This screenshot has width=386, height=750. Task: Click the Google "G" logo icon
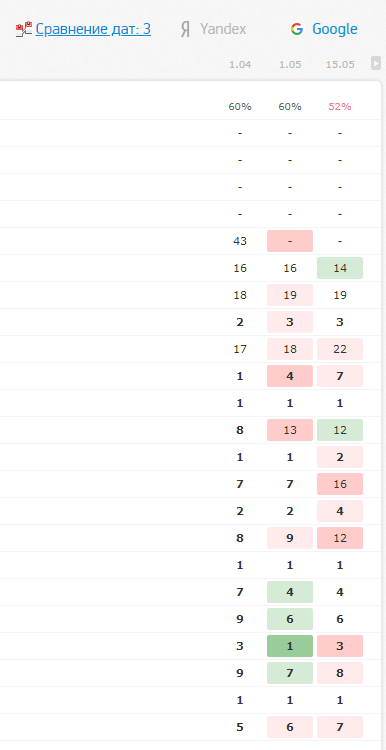point(297,29)
